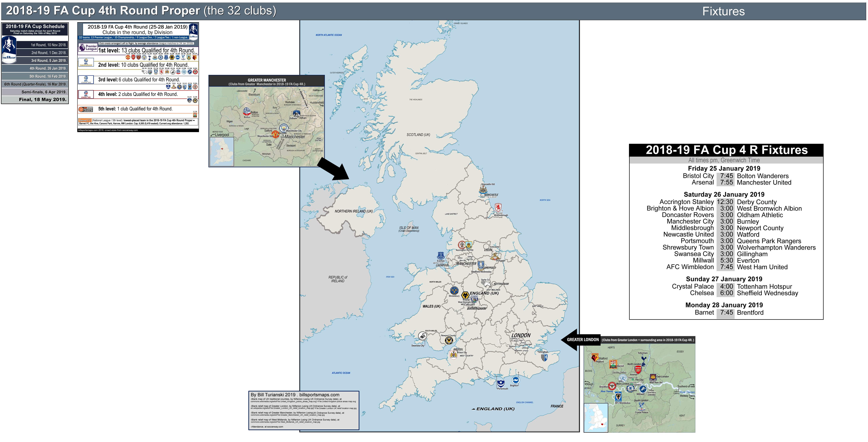Select the Chelsea crest on the London inset
Viewport: 868px width, 442px height.
631,388
